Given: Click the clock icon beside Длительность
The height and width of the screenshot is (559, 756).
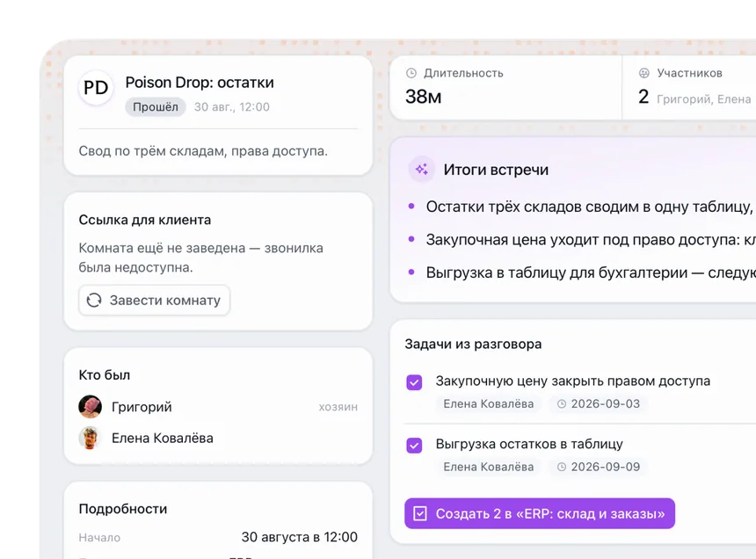Looking at the screenshot, I should click(411, 73).
